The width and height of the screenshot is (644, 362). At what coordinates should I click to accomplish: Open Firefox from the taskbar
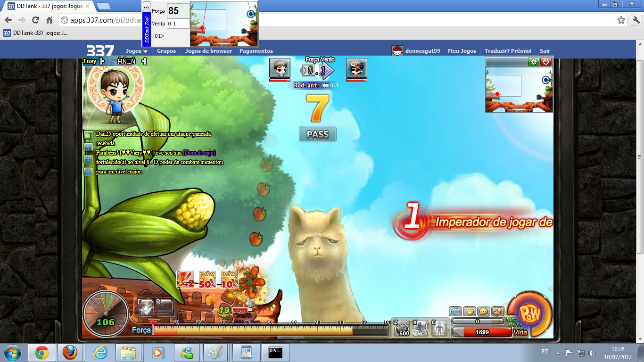pyautogui.click(x=70, y=353)
